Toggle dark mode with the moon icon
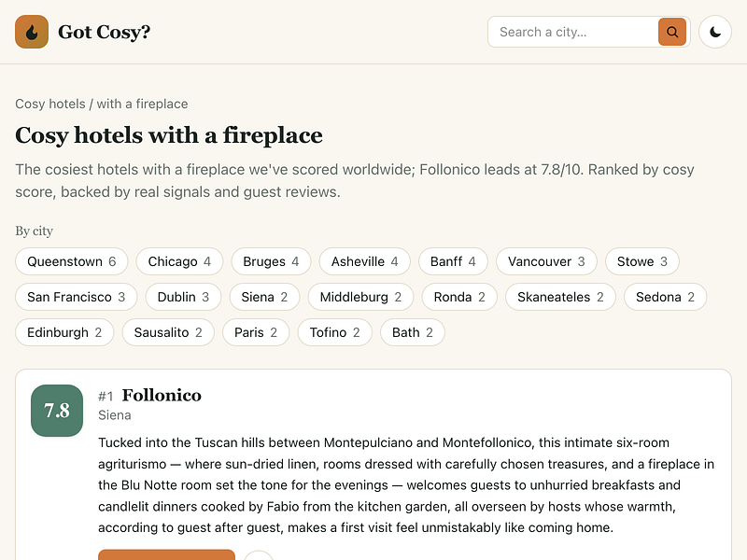This screenshot has height=560, width=747. click(714, 32)
